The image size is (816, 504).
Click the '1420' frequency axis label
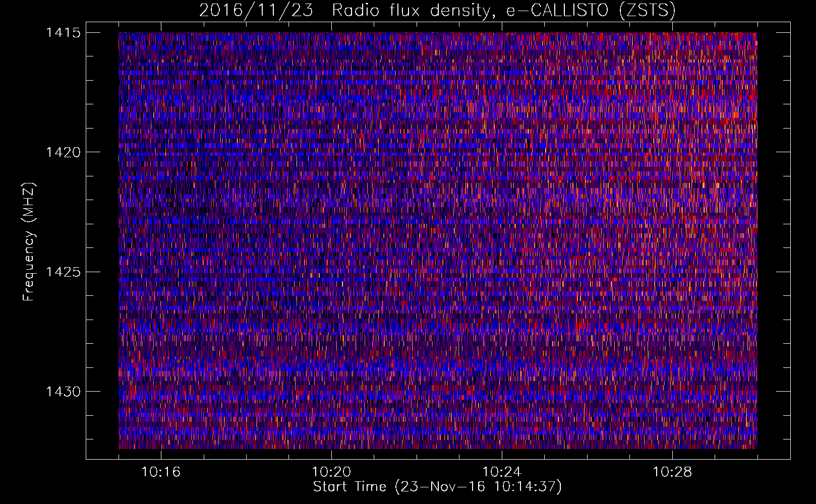[x=63, y=152]
